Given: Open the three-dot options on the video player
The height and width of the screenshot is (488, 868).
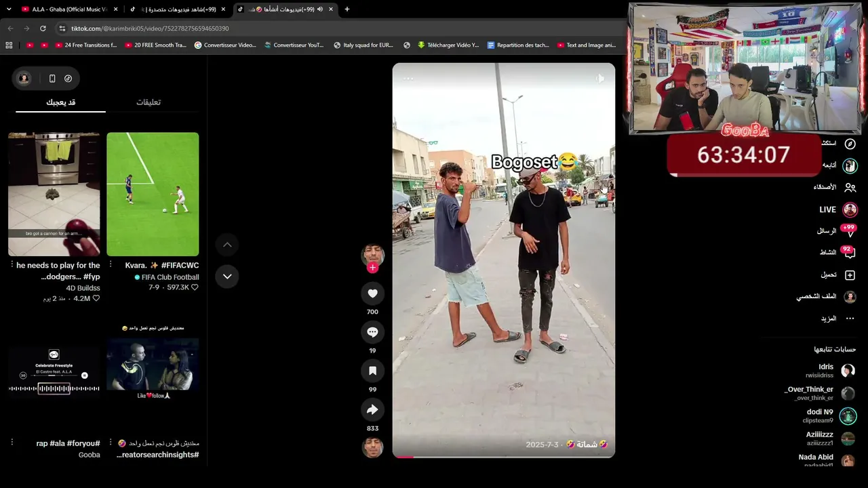Looking at the screenshot, I should coord(408,79).
